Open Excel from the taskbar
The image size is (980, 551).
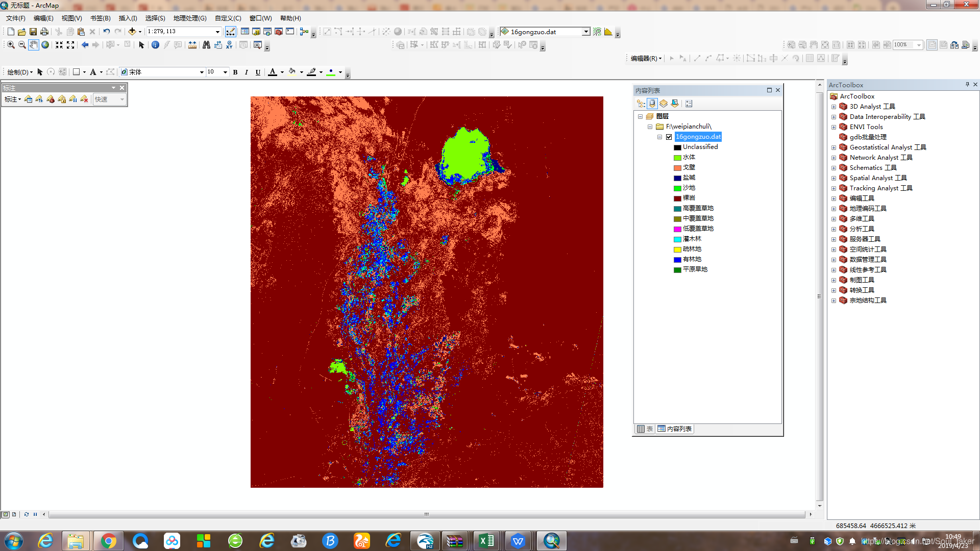486,541
